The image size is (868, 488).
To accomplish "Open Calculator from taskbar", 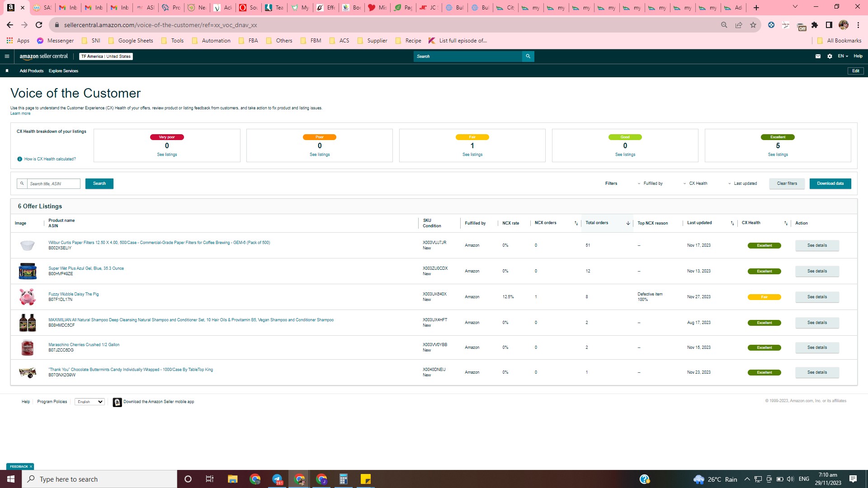I will pyautogui.click(x=344, y=479).
